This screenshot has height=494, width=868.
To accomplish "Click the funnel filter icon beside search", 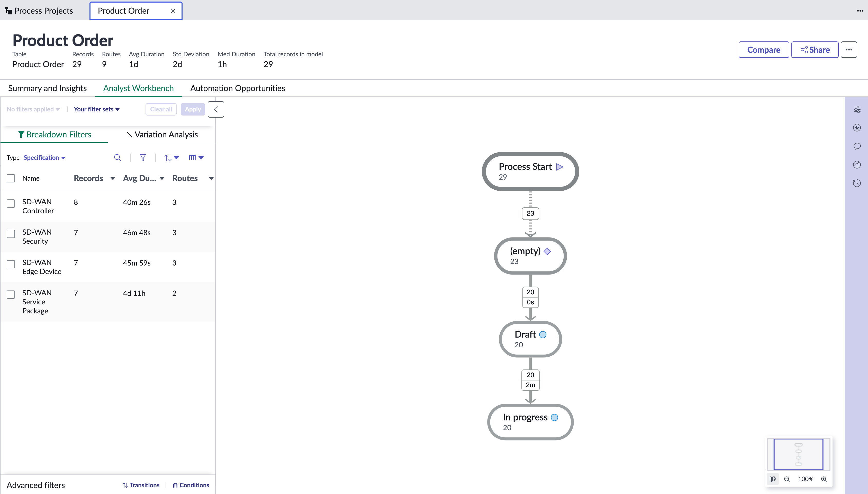I will click(143, 157).
